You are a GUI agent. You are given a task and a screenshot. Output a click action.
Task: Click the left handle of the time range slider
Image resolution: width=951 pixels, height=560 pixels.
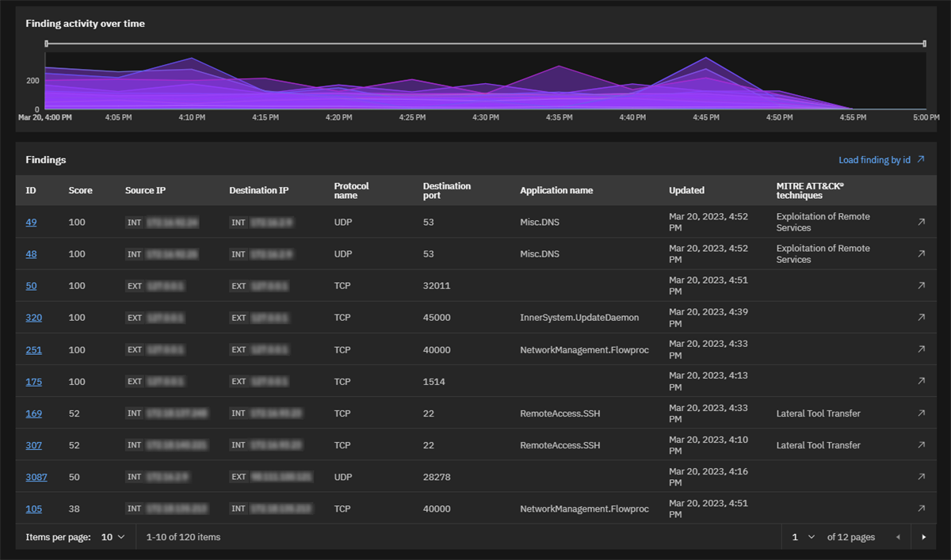pyautogui.click(x=48, y=44)
